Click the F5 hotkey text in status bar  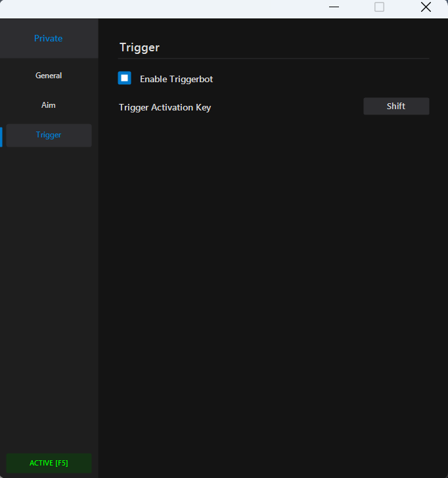pos(61,463)
